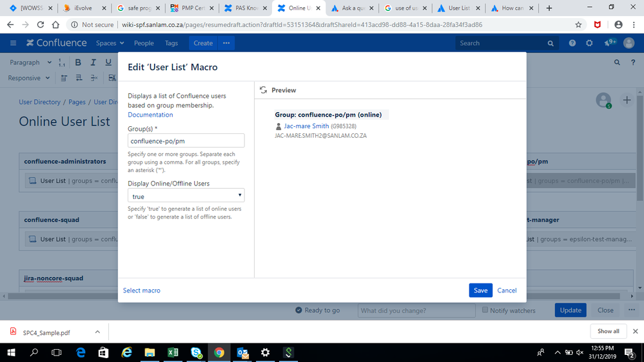Open the Tags menu item
This screenshot has width=644, height=362.
(171, 43)
